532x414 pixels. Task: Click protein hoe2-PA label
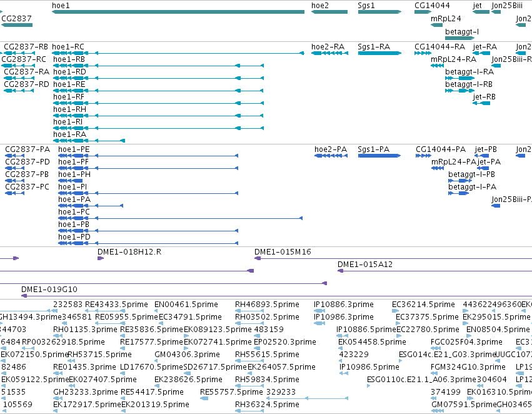tap(331, 149)
